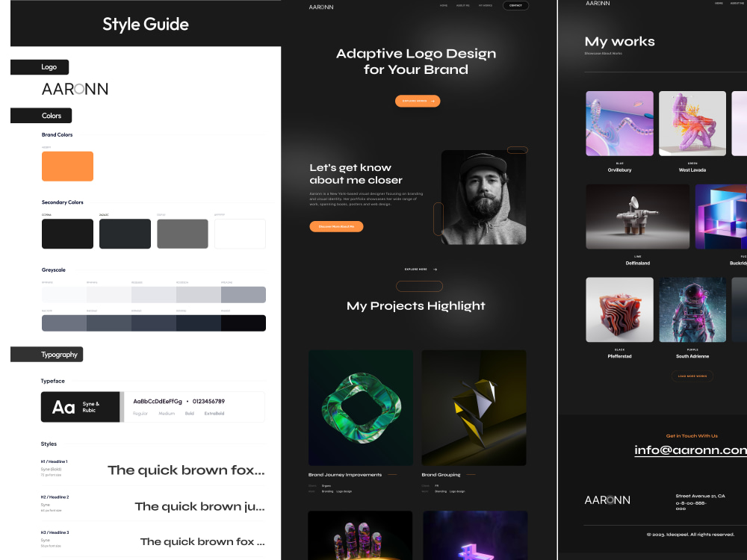Click the Logo section tag
Screen dimensions: 747x560
[40, 67]
